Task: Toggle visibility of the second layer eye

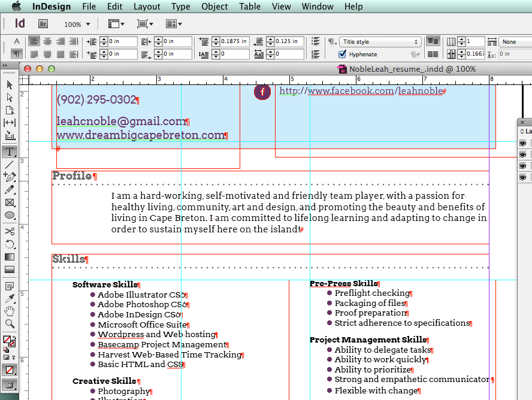Action: (523, 155)
